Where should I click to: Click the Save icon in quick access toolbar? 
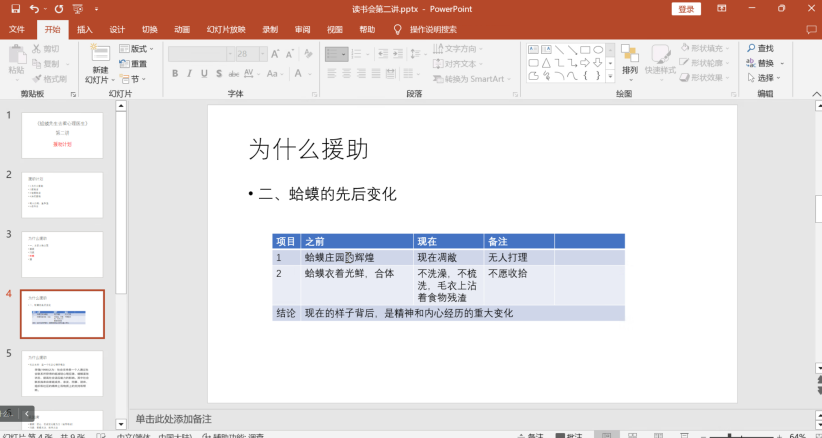(x=13, y=8)
